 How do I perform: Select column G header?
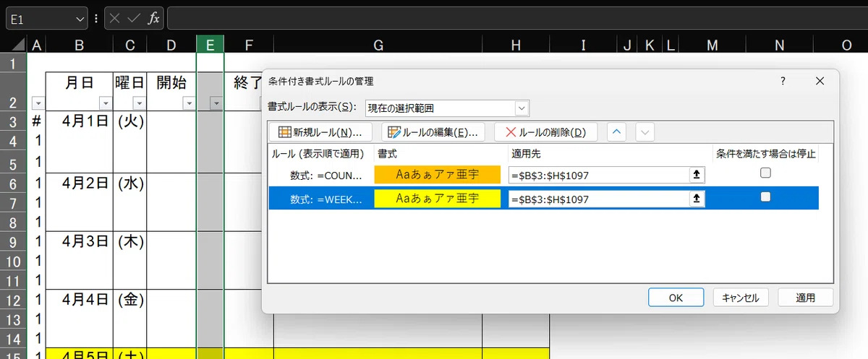click(x=378, y=45)
